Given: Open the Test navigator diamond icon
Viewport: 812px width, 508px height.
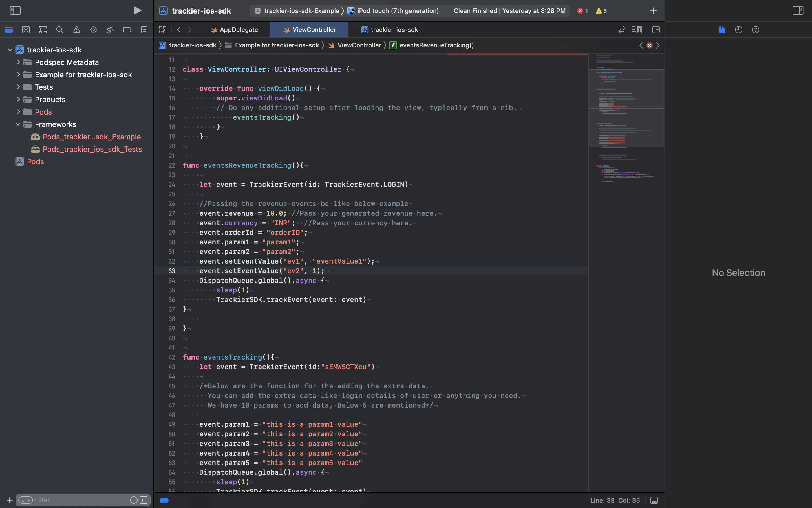Looking at the screenshot, I should click(94, 30).
